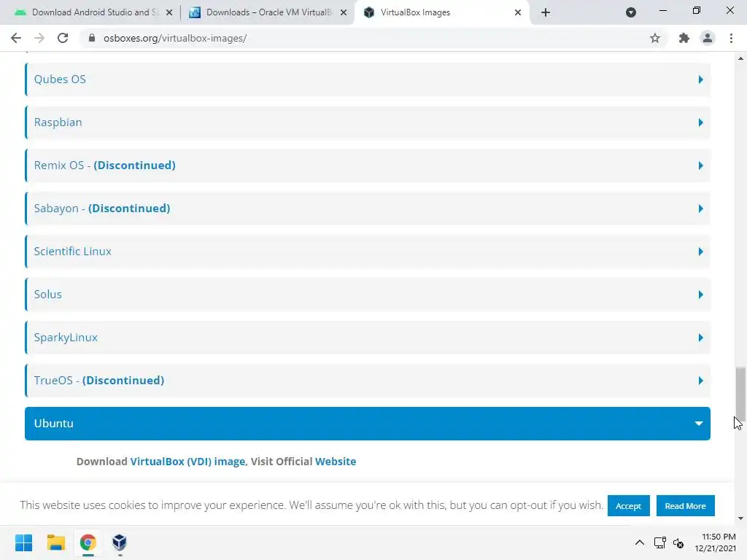Close the Downloads Oracle VM VirtualBox tab
The height and width of the screenshot is (560, 747).
[344, 12]
